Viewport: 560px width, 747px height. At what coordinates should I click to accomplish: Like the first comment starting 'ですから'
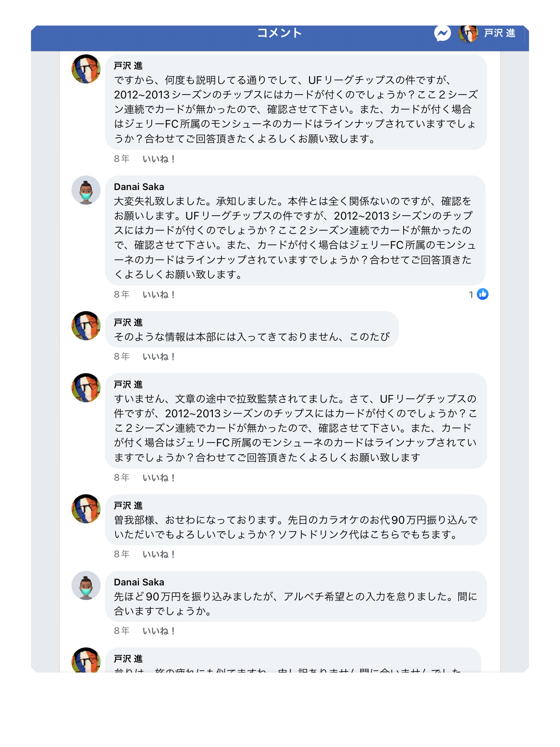point(159,159)
